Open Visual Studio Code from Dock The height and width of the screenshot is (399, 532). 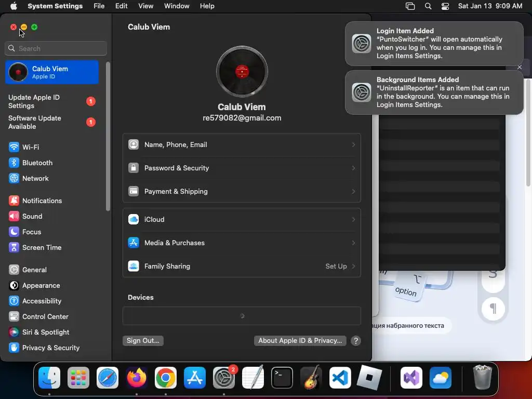click(x=340, y=378)
